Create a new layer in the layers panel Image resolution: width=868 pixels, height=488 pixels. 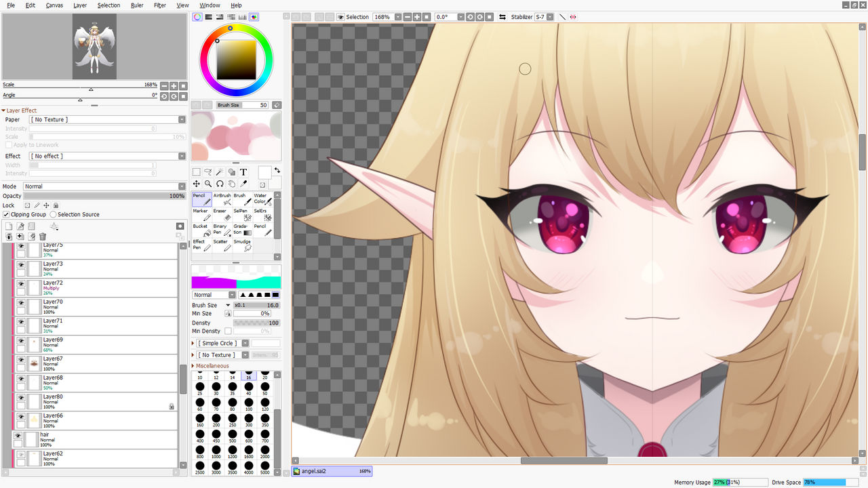click(9, 226)
